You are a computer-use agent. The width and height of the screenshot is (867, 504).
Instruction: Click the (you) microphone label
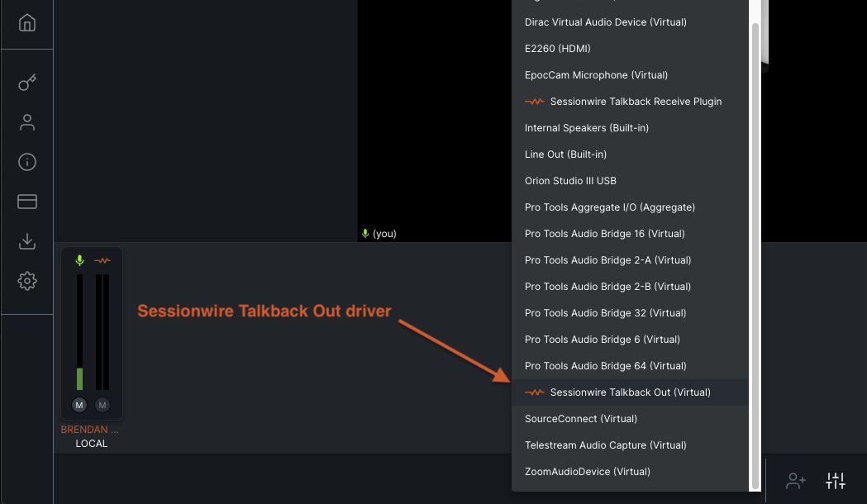click(379, 233)
